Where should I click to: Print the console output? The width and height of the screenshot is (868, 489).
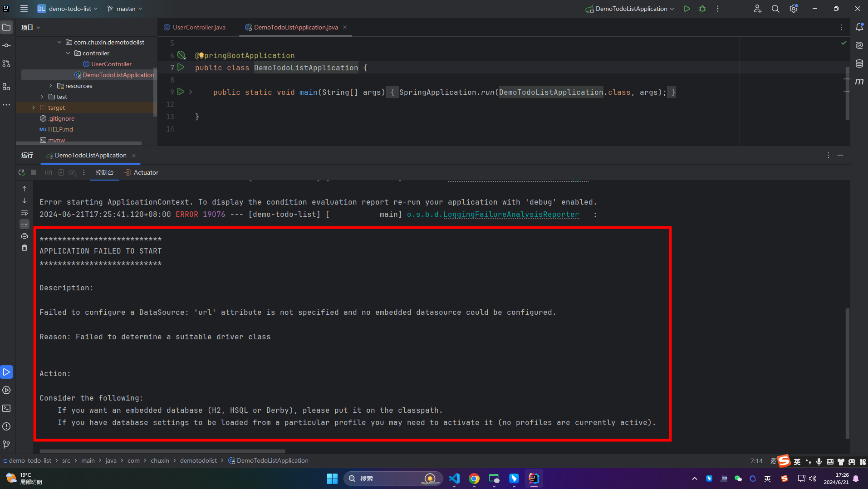[25, 236]
